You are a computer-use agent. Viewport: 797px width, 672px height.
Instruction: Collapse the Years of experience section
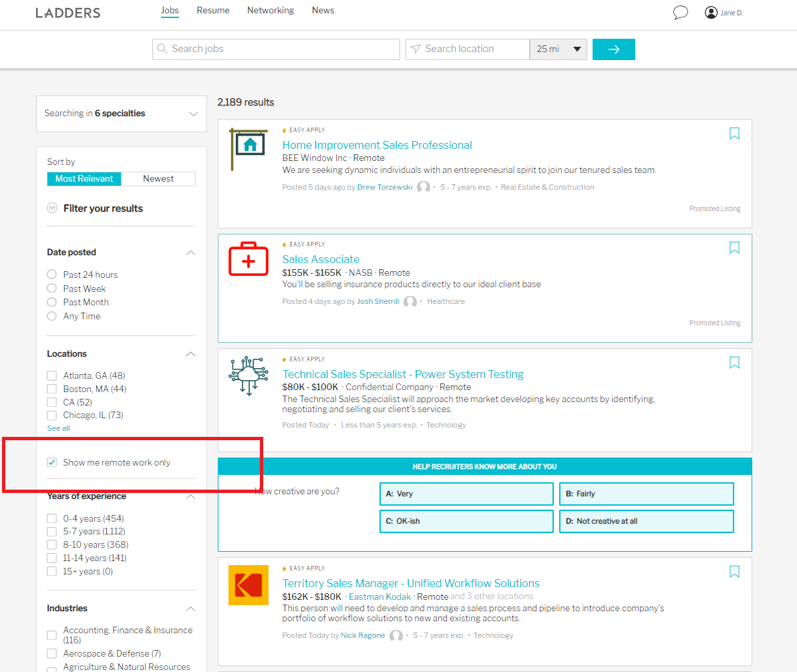[x=190, y=496]
